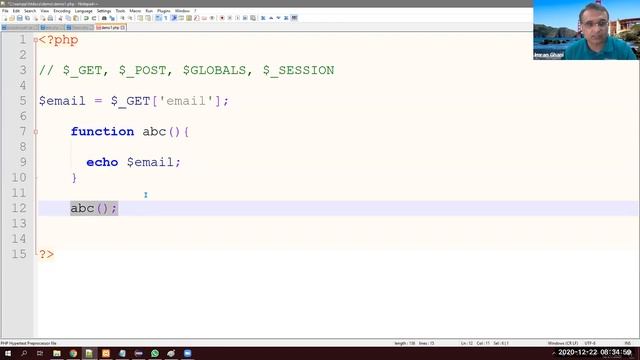Open Chrome from the taskbar

coord(73,353)
